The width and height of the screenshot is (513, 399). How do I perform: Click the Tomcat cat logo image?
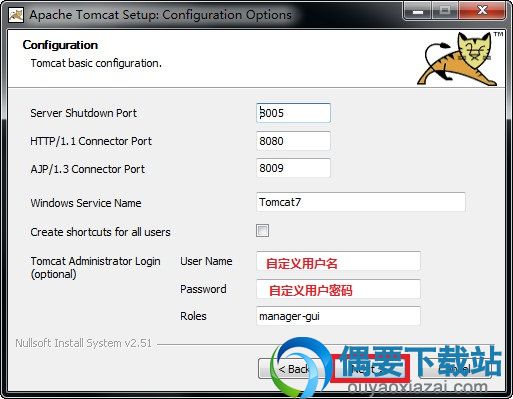click(x=460, y=59)
